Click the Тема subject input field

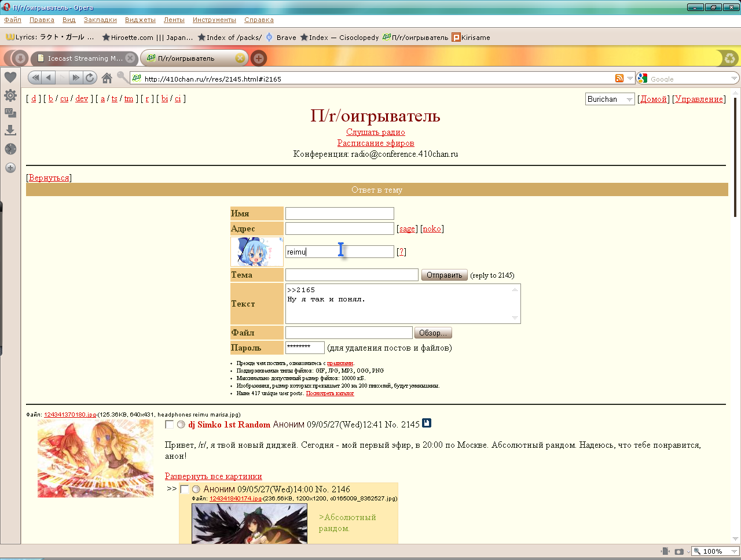(x=352, y=275)
